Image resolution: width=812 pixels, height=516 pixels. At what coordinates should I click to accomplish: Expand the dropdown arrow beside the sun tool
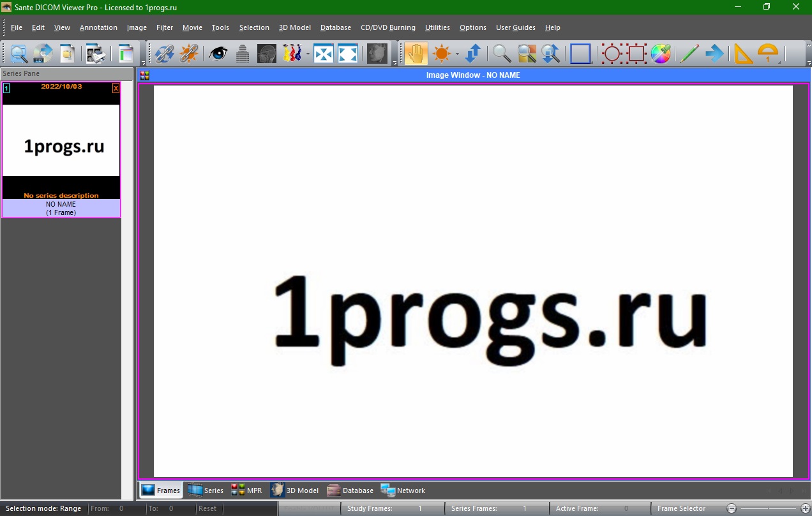point(457,54)
